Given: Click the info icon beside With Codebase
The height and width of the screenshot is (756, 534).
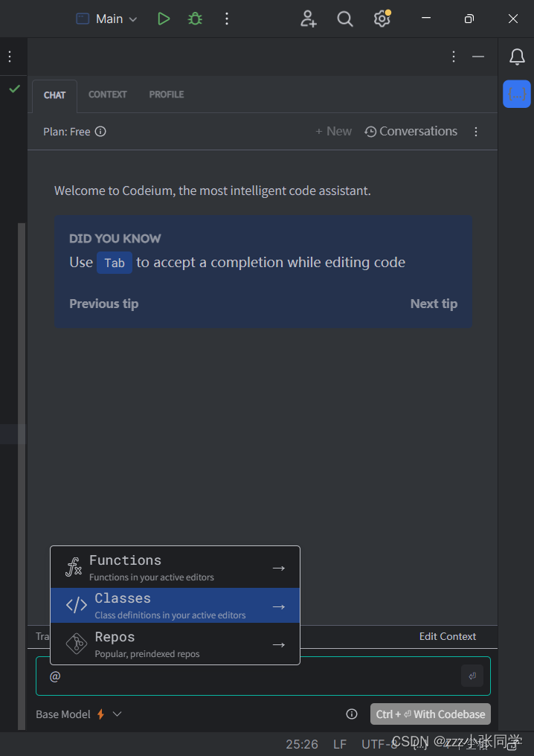Looking at the screenshot, I should click(352, 714).
